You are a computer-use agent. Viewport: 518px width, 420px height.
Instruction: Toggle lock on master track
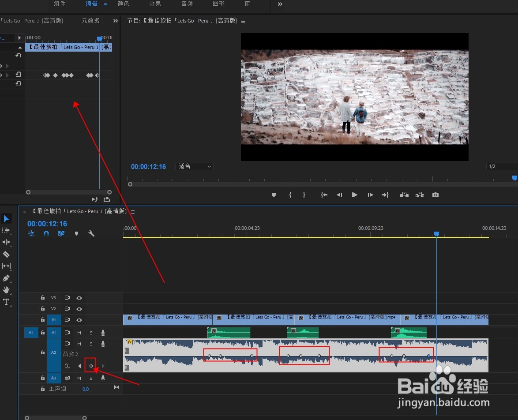coord(43,389)
